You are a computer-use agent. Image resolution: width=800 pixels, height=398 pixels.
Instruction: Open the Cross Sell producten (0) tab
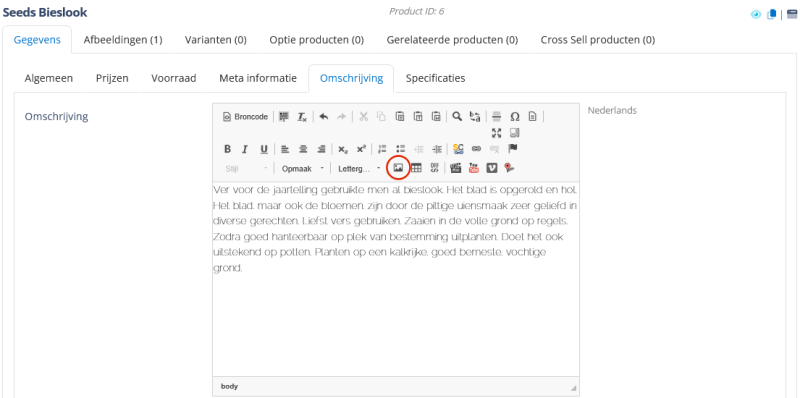(598, 40)
